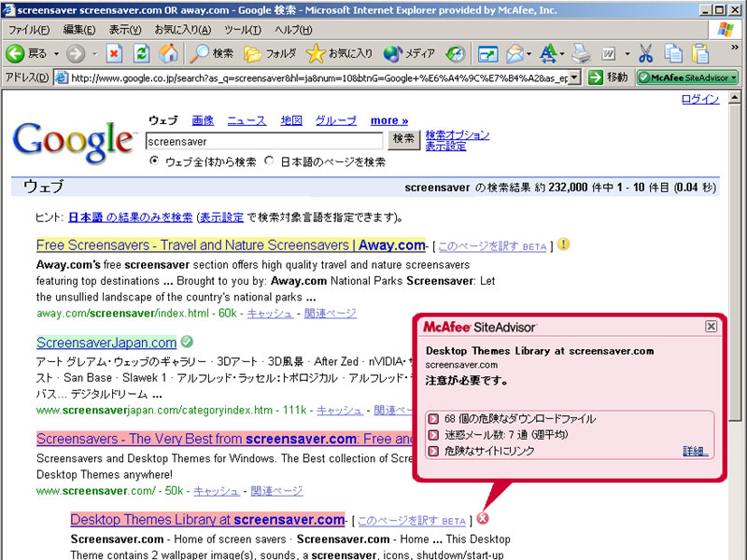Viewport: 747px width, 560px height.
Task: Click the page icon in the address bar
Action: (x=62, y=77)
